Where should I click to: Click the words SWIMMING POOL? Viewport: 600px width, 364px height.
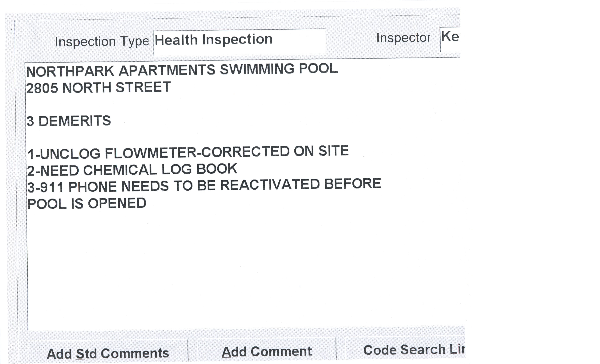279,69
